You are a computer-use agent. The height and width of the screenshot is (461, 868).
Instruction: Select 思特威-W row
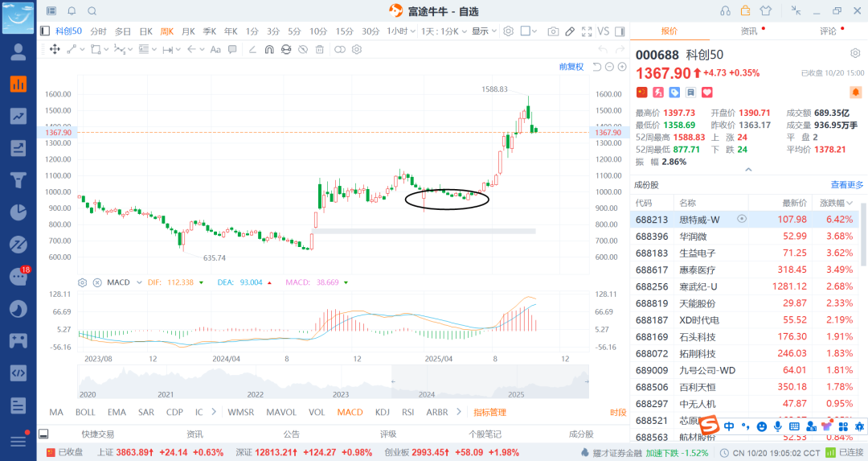[x=745, y=220]
